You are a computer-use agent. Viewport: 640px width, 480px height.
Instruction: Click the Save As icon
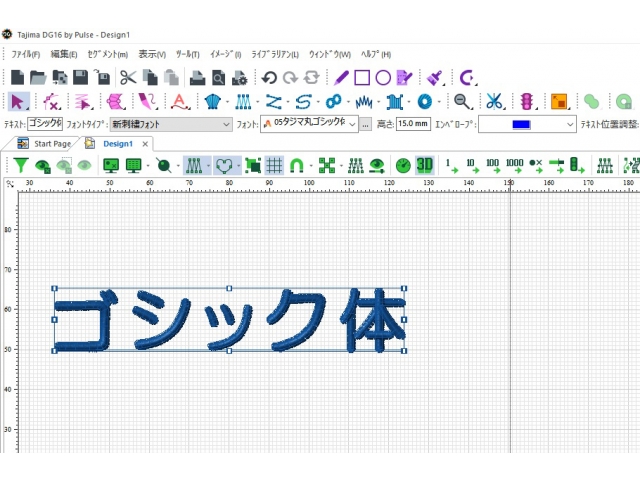coord(102,77)
